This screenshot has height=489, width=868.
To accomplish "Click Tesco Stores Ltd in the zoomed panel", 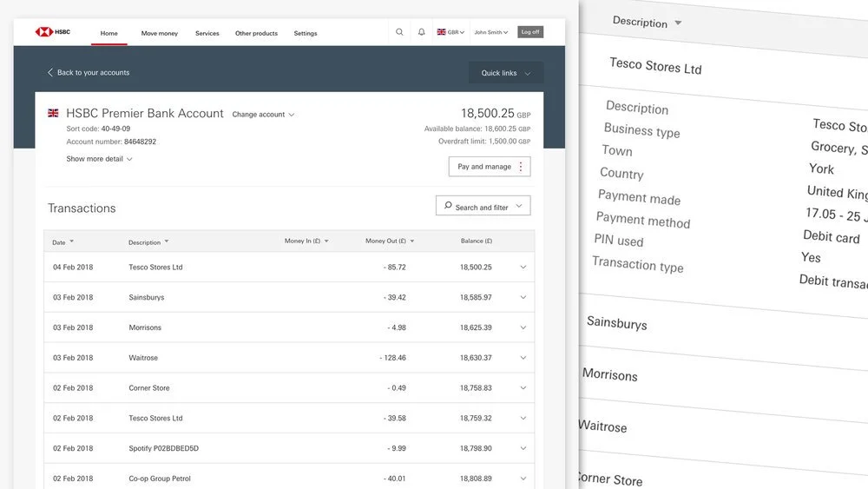I will (x=655, y=66).
